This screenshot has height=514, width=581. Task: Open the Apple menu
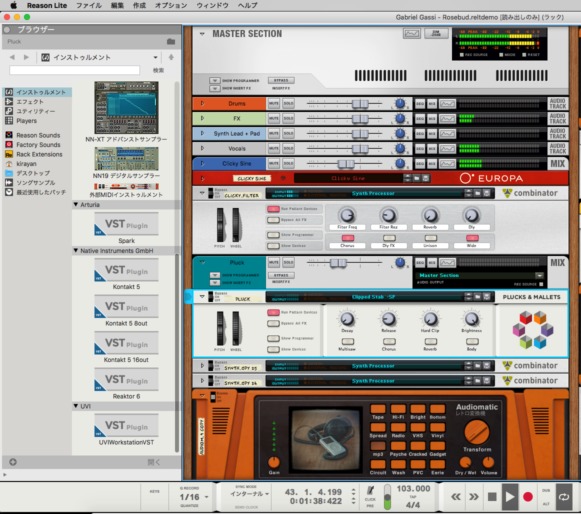point(13,5)
